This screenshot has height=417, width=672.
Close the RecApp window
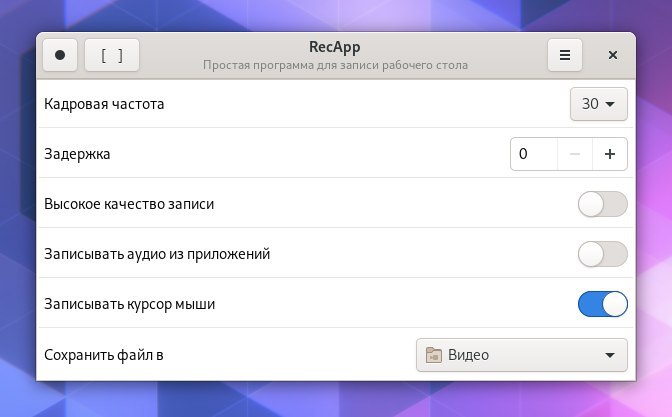pos(613,55)
